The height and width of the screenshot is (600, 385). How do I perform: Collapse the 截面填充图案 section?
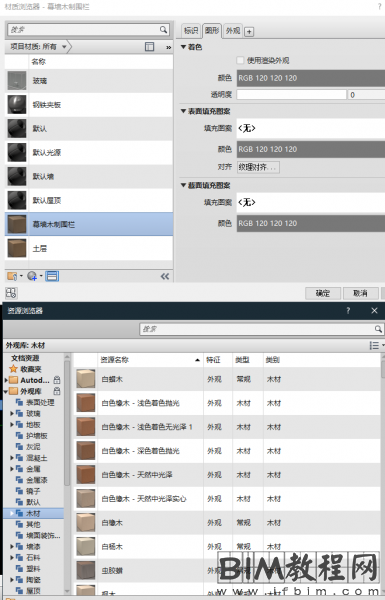[x=183, y=185]
